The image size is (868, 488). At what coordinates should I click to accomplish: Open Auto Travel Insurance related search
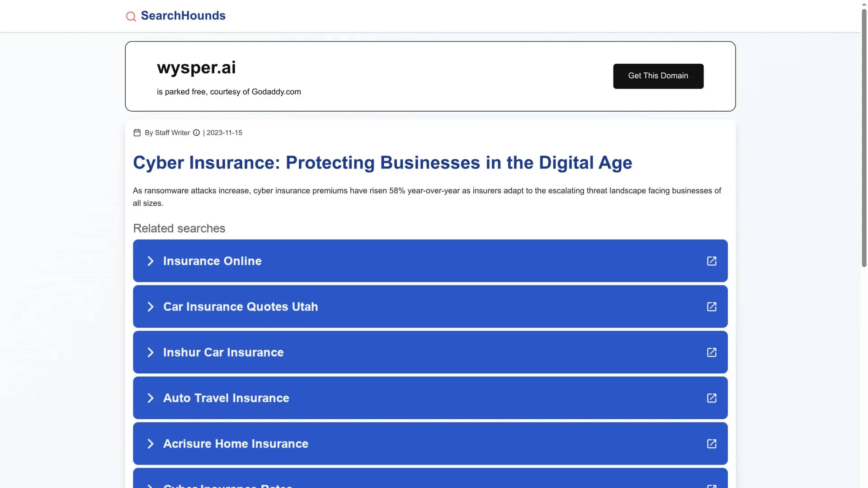[430, 398]
